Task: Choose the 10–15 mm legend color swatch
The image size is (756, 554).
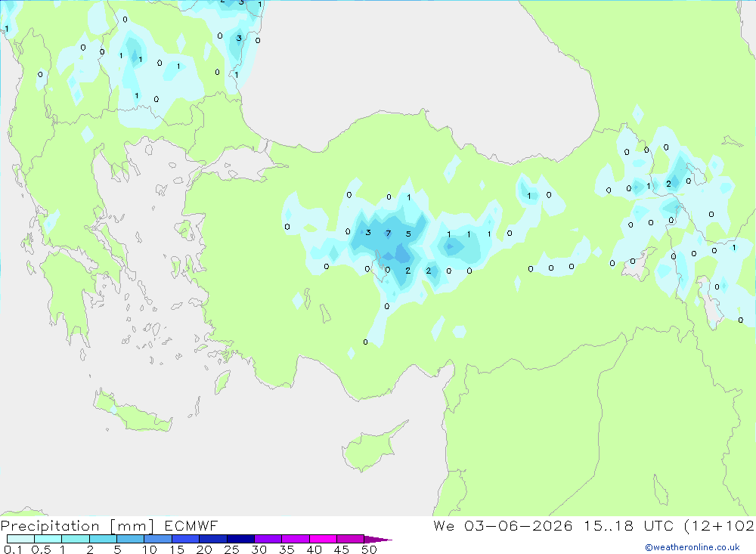Action: coord(158,539)
